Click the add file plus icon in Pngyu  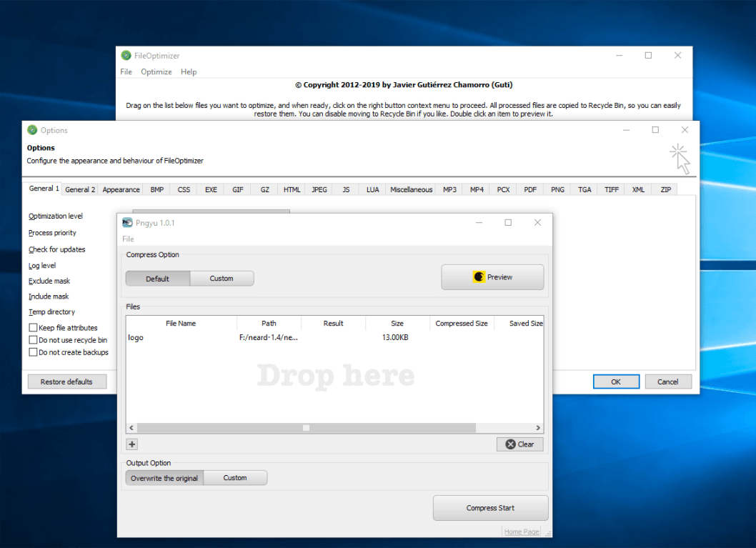click(x=132, y=444)
